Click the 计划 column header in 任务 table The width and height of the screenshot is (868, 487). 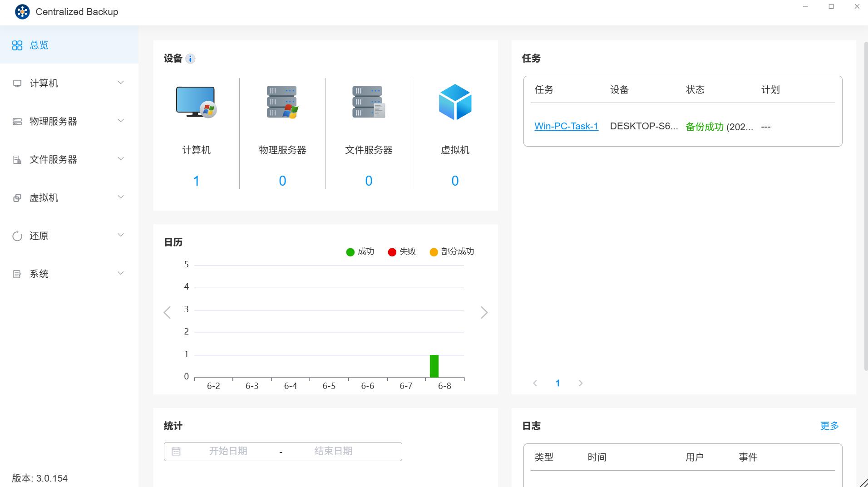pyautogui.click(x=770, y=89)
